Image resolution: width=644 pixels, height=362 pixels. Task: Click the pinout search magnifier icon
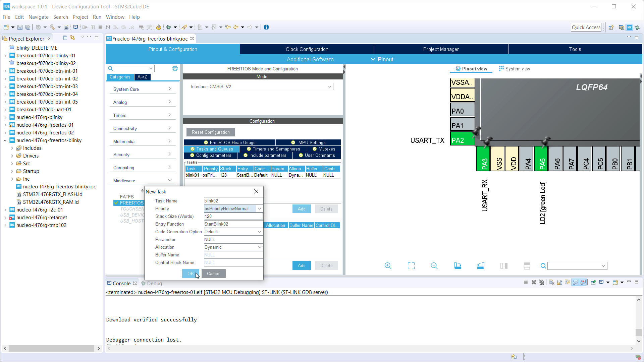click(x=543, y=266)
